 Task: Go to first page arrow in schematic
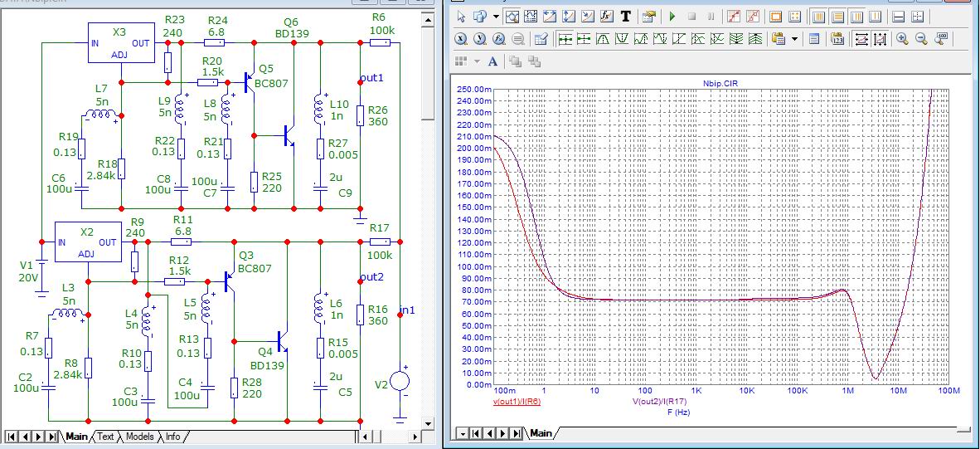[x=12, y=437]
